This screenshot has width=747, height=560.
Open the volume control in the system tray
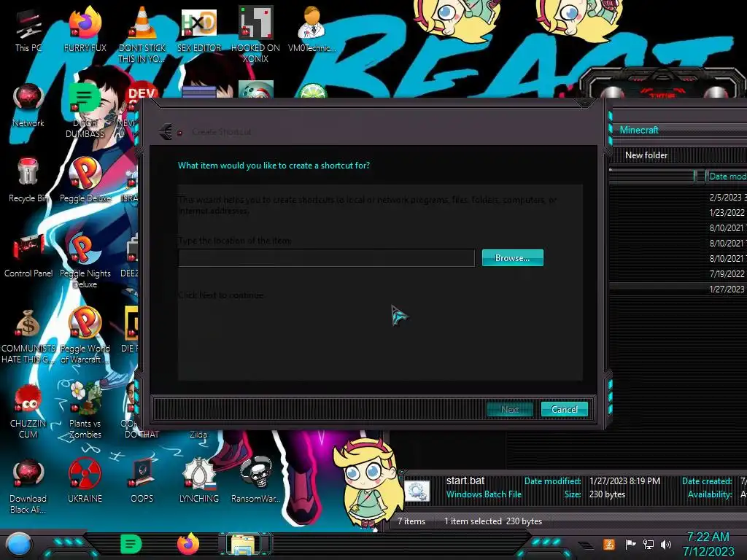pyautogui.click(x=666, y=544)
